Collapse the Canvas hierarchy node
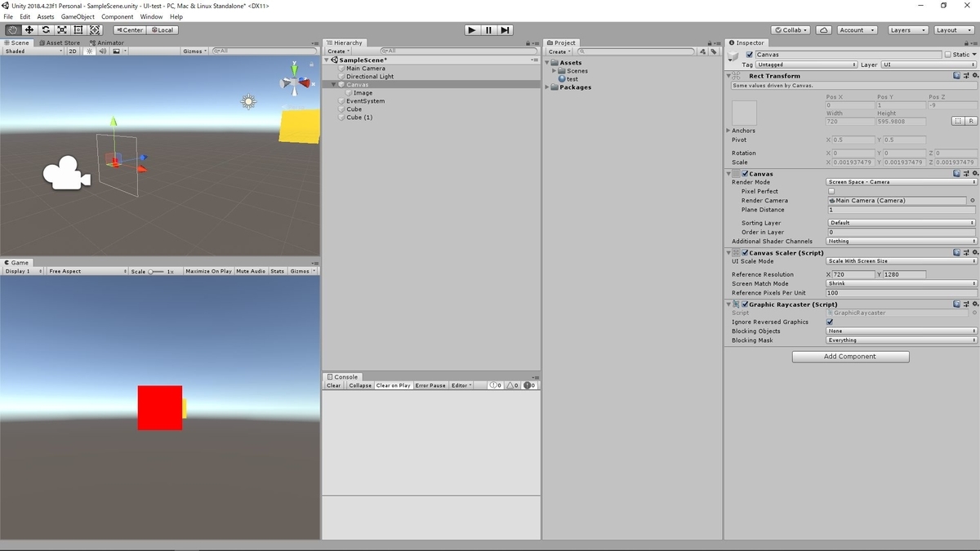The height and width of the screenshot is (551, 980). coord(334,85)
